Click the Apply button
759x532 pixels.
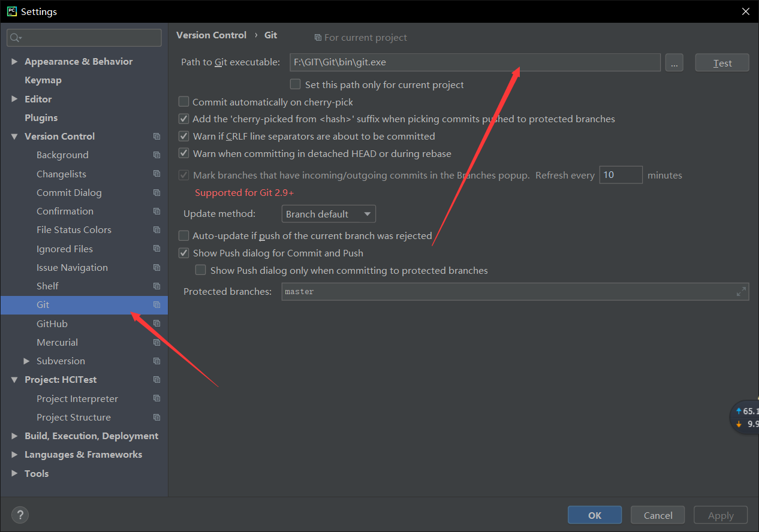pos(721,515)
